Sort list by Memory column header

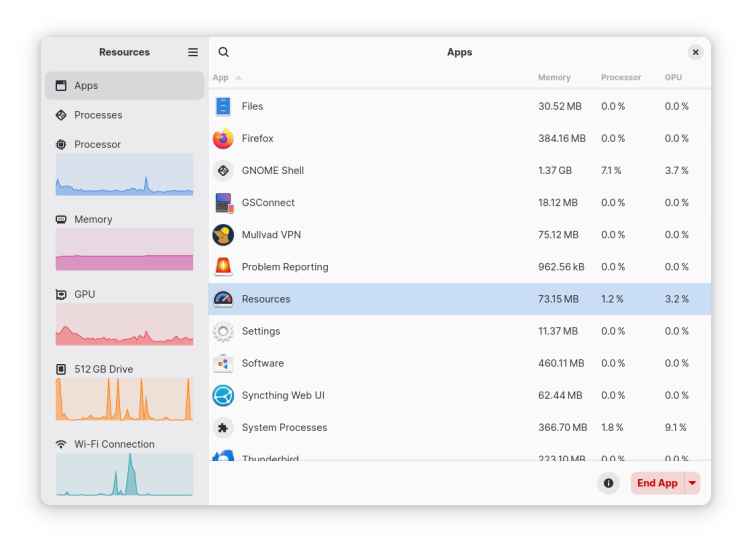554,78
